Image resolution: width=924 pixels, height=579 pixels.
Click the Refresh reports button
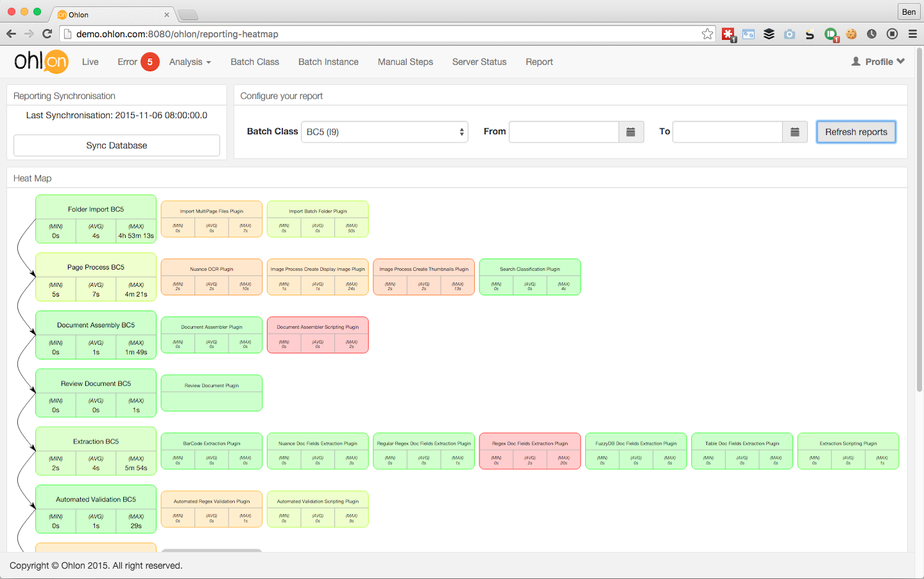click(x=856, y=132)
